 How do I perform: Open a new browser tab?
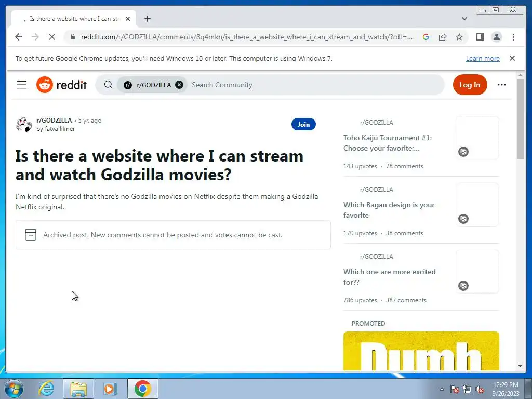(147, 19)
